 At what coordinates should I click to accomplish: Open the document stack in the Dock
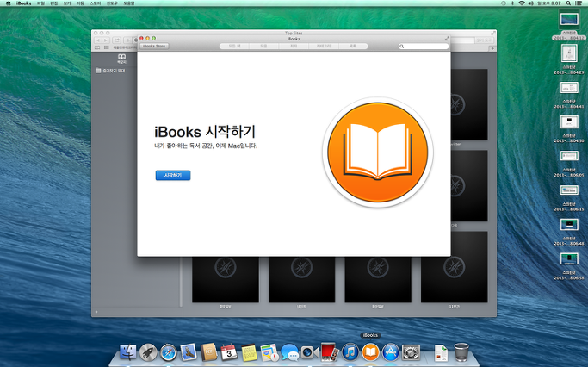coord(441,352)
